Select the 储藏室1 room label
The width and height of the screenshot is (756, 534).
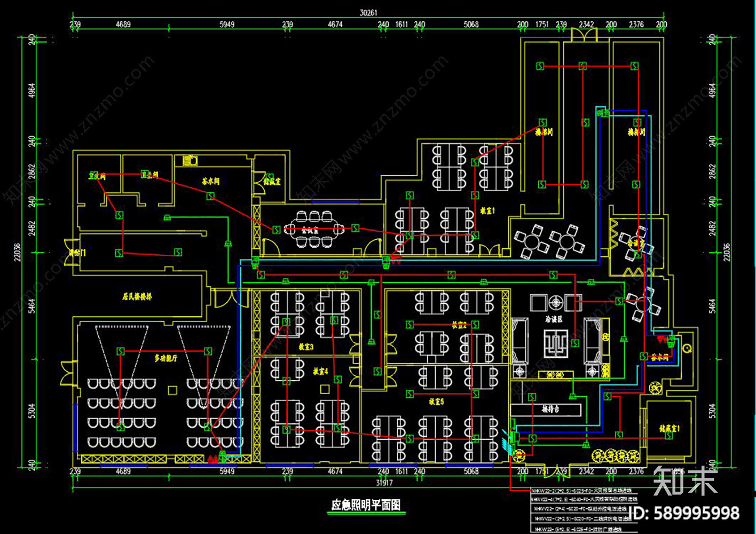[x=670, y=428]
